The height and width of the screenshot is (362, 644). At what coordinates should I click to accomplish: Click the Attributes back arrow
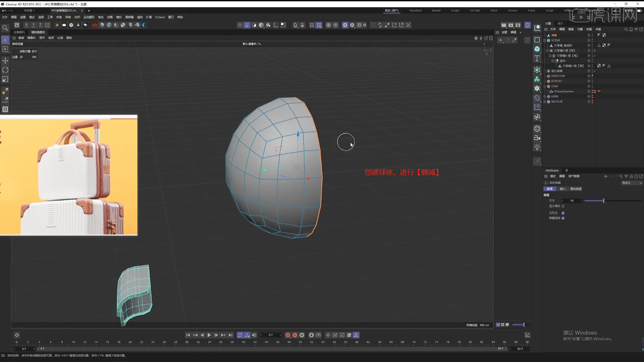click(606, 176)
